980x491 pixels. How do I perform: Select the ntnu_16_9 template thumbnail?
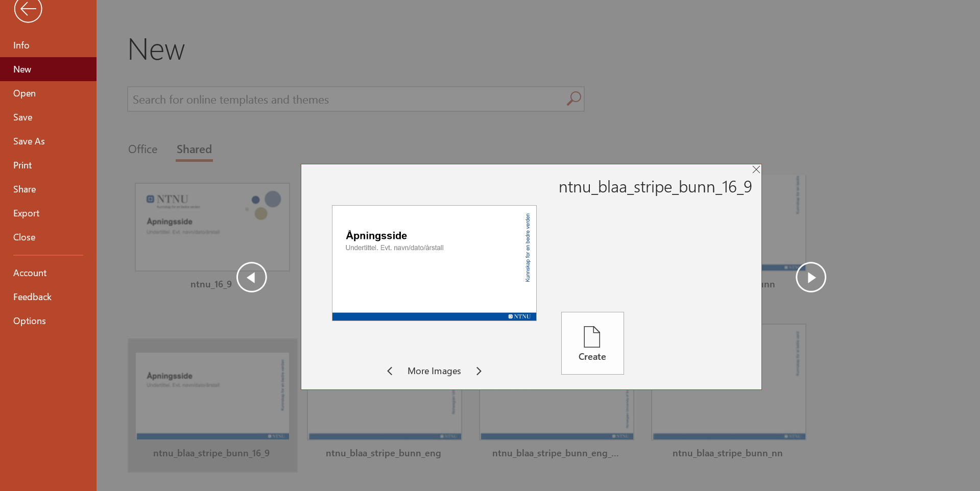[x=212, y=227]
